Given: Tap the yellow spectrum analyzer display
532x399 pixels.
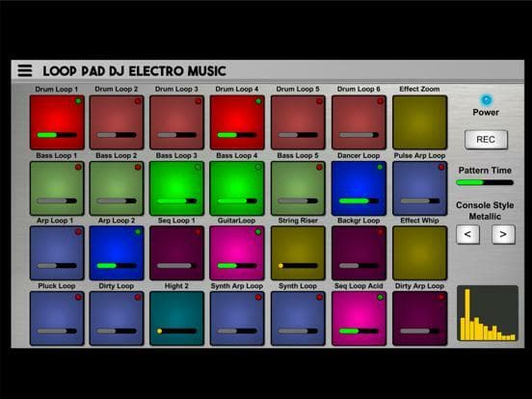Looking at the screenshot, I should 488,313.
